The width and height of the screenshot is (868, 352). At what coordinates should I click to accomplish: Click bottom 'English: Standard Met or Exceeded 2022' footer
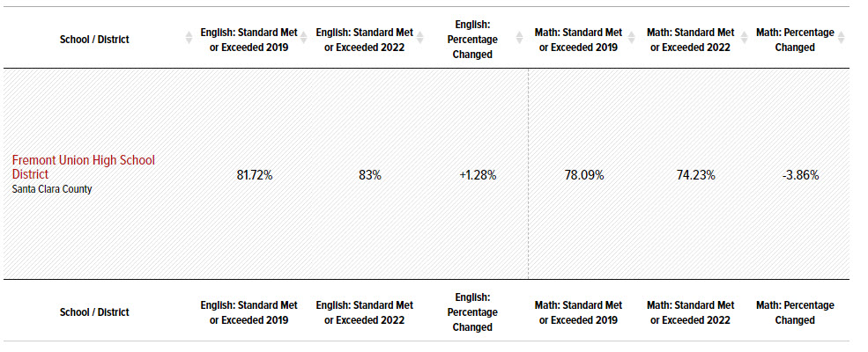(364, 312)
